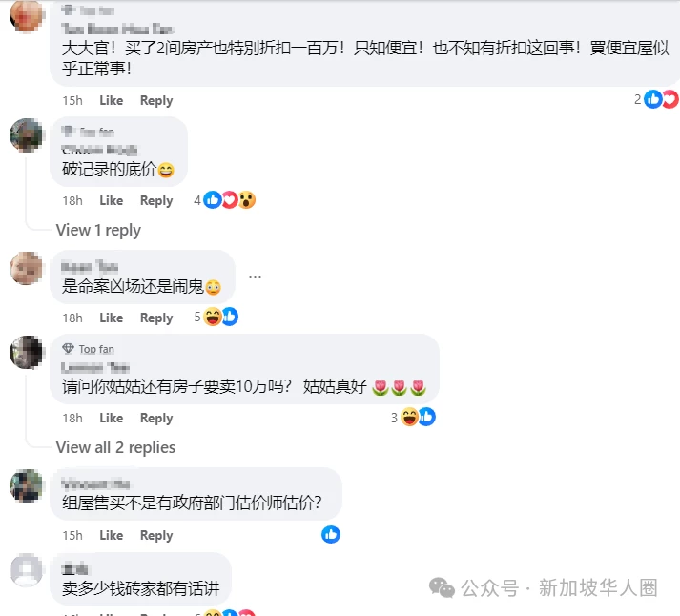Like the 是命案凶场还是闹鬼 comment
Screen dimensions: 680x616
click(x=112, y=318)
